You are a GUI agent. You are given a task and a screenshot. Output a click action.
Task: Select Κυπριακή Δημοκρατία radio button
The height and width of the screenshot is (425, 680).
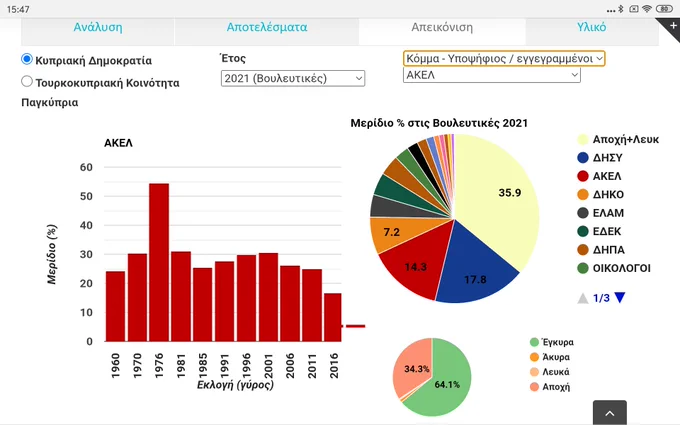27,59
